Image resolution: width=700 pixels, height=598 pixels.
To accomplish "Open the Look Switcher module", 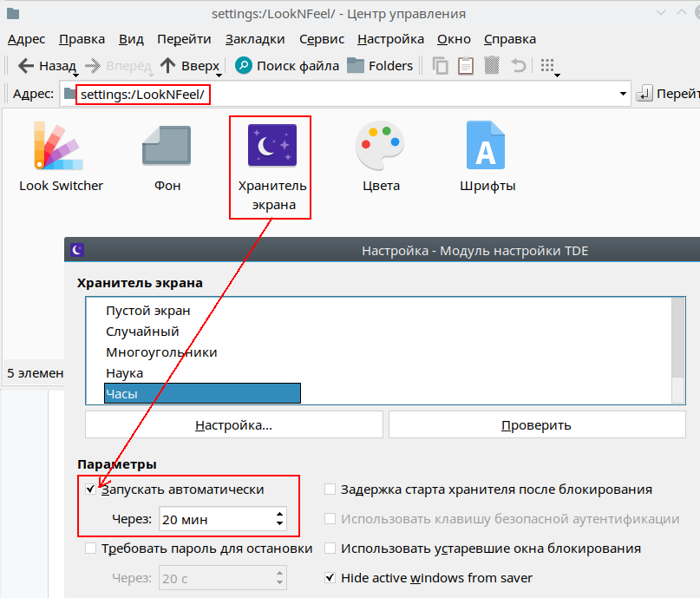I will pos(60,146).
